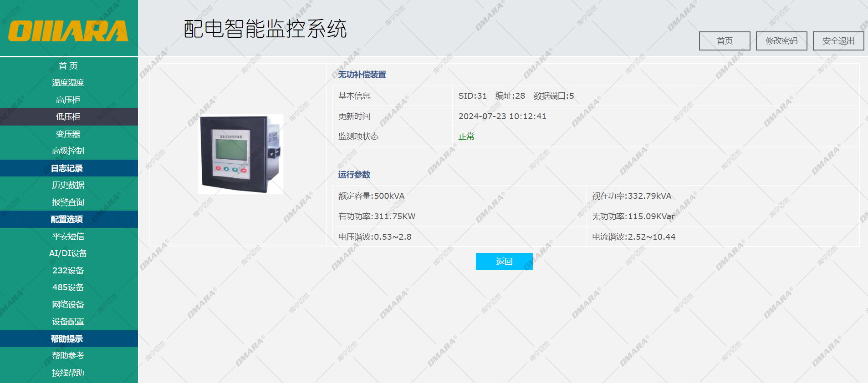Select 温度湿度 in the sidebar
Viewport: 868px width, 383px height.
click(x=68, y=83)
